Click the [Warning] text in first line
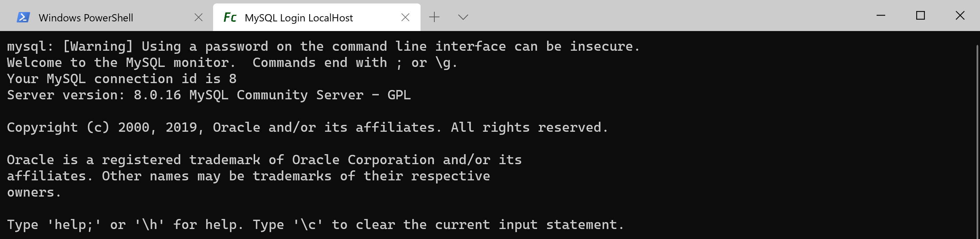 pos(98,47)
